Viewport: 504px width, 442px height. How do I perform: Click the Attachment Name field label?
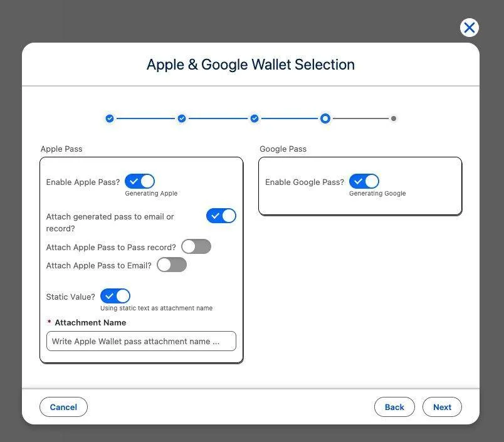(x=90, y=322)
